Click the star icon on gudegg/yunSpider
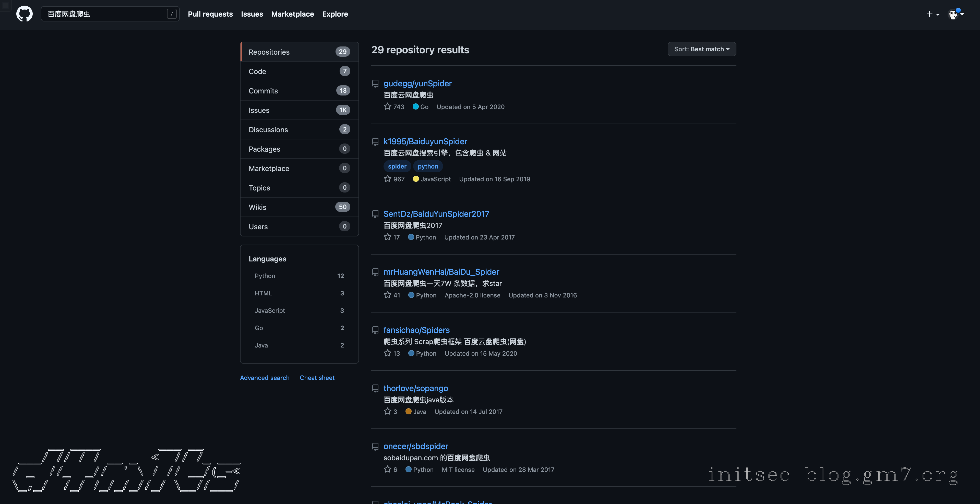980x504 pixels. [x=387, y=106]
